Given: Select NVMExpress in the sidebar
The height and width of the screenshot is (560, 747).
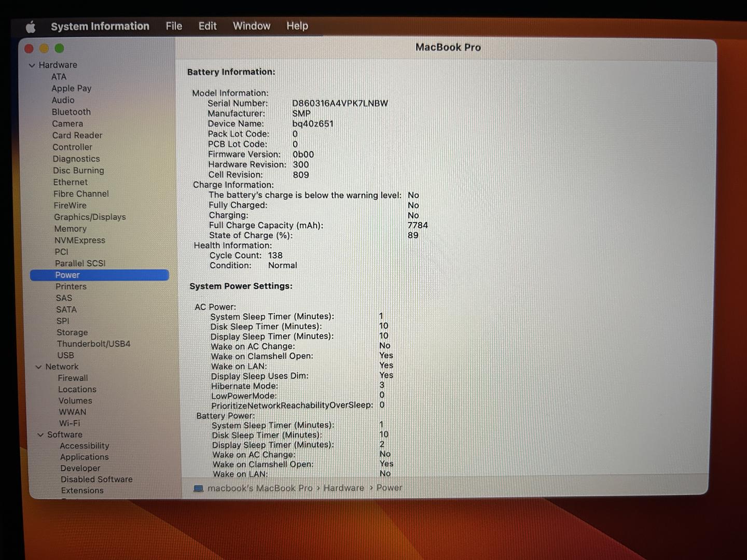Looking at the screenshot, I should (x=80, y=241).
